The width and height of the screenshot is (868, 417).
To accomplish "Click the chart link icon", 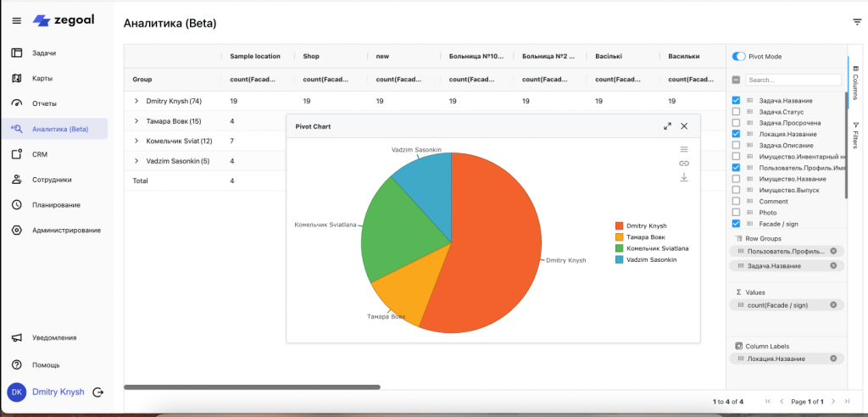I will click(684, 163).
